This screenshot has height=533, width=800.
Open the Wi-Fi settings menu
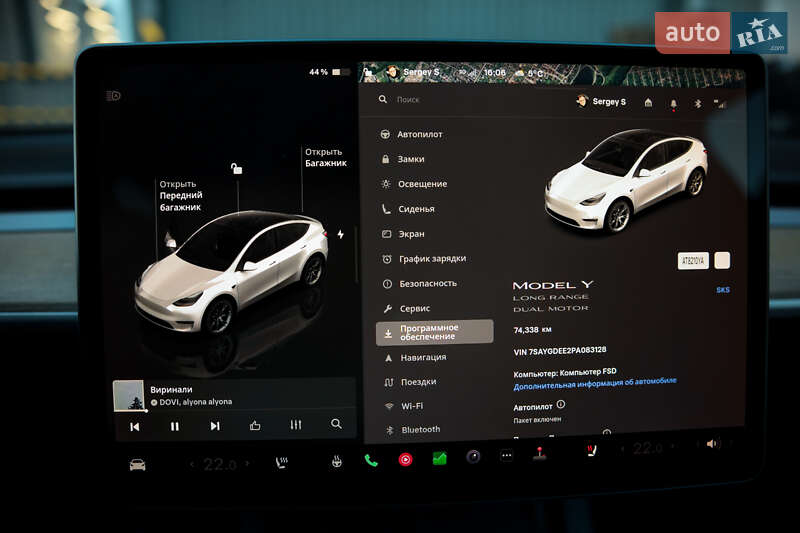tap(404, 406)
